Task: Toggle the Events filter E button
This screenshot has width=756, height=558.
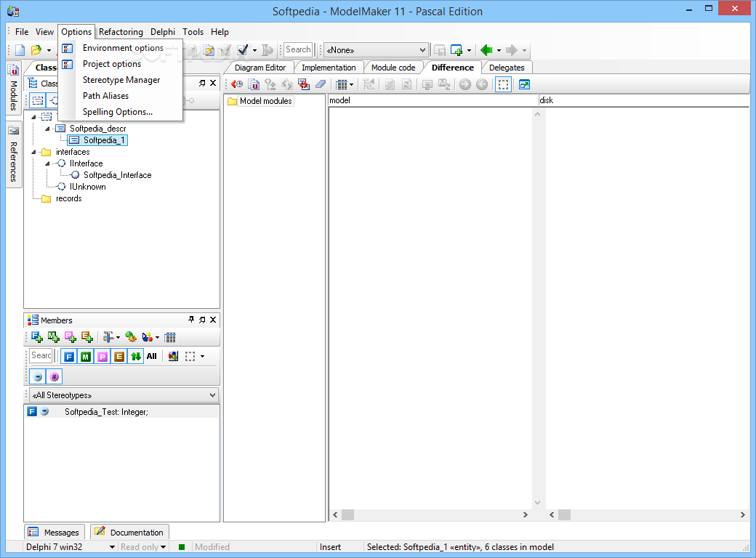Action: pos(119,357)
